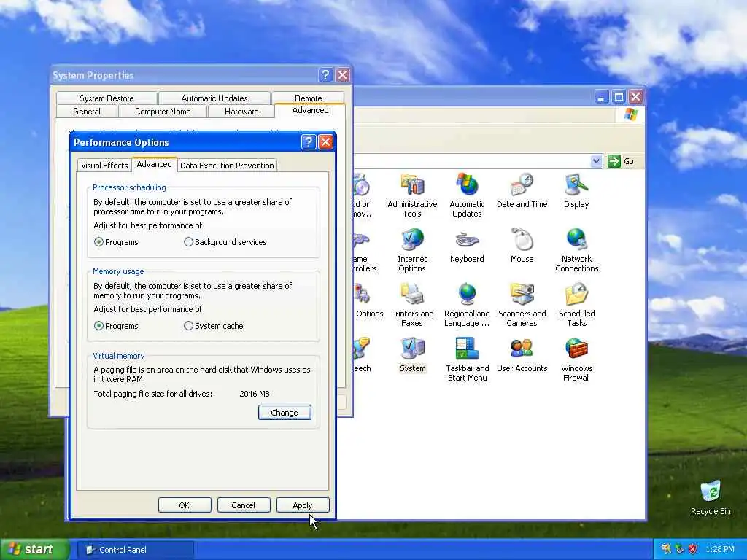Open the Automatic Updates tab in System Properties
This screenshot has height=560, width=747.
pyautogui.click(x=214, y=98)
